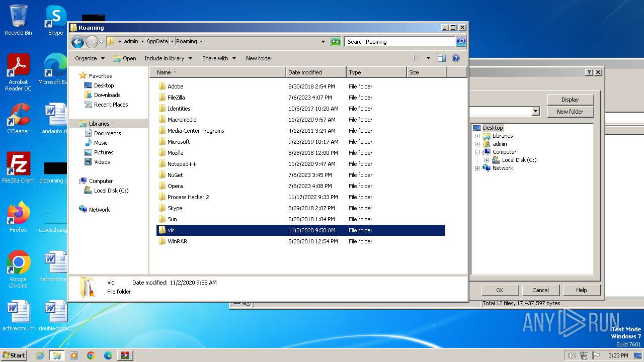Click the Display button in the dialog
This screenshot has height=362, width=644.
(570, 100)
